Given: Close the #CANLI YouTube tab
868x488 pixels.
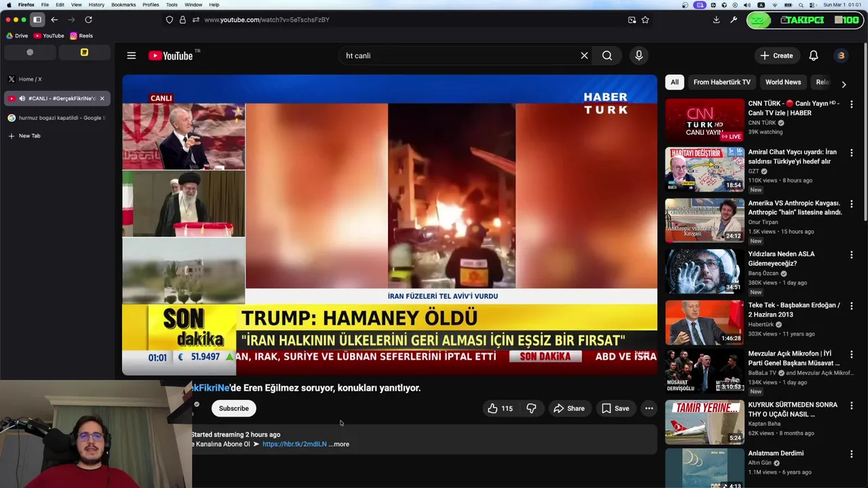Looking at the screenshot, I should tap(102, 98).
